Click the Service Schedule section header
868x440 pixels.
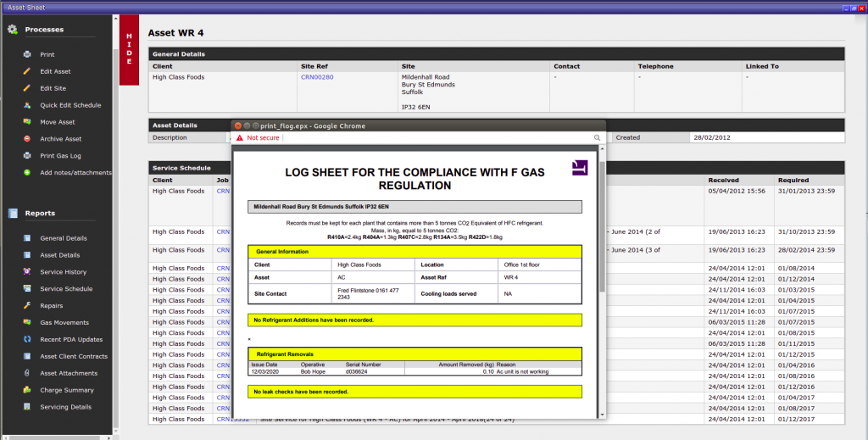pos(181,168)
